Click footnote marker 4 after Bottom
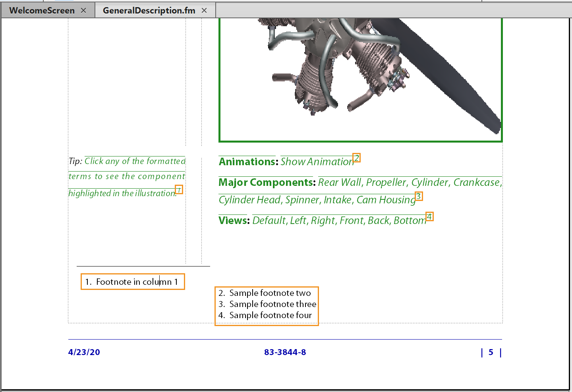The image size is (572, 392). 429,216
